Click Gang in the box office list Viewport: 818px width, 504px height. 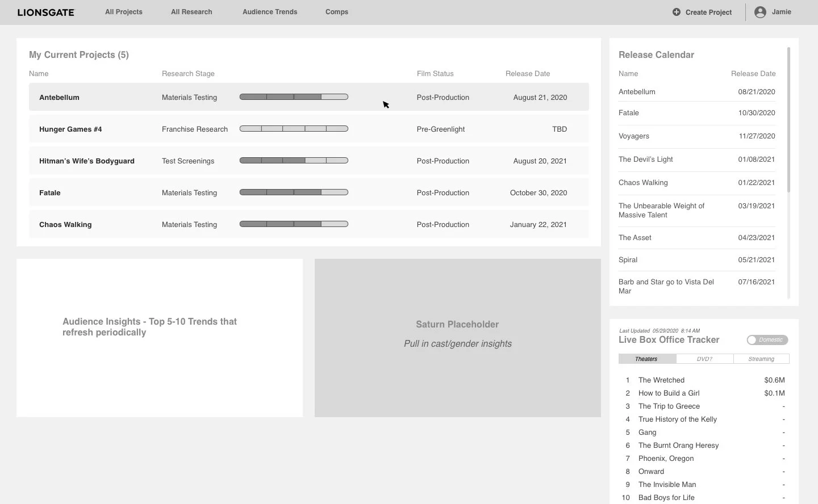pos(647,432)
